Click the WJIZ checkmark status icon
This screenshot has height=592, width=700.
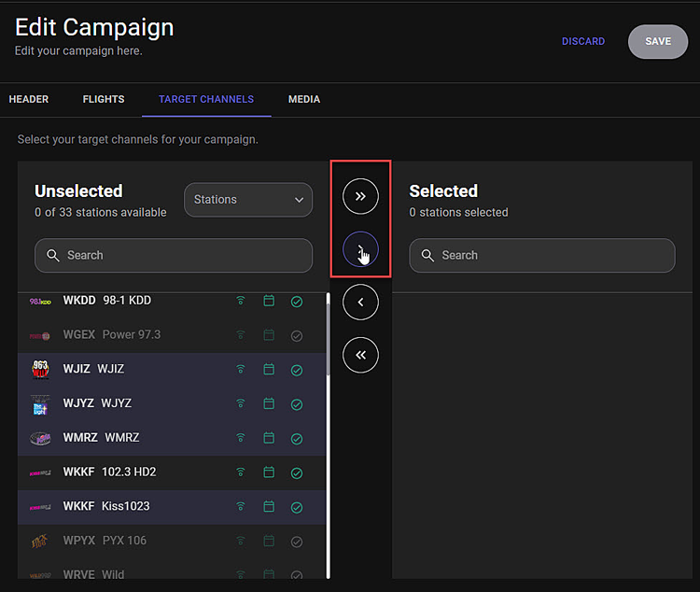pyautogui.click(x=297, y=371)
